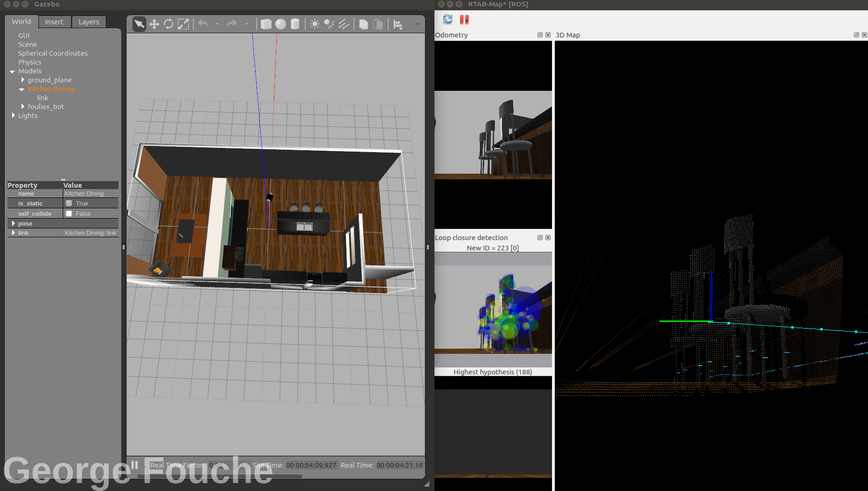This screenshot has width=868, height=491.
Task: Click the redo arrow in Gazebo toolbar
Action: [x=232, y=23]
